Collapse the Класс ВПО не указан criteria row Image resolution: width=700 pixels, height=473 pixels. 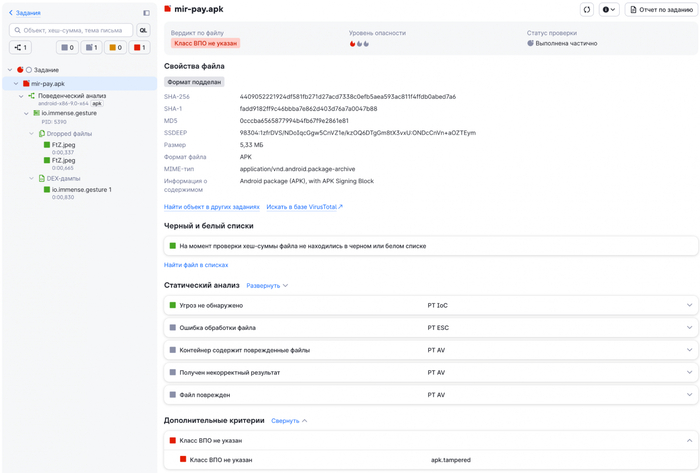click(431, 441)
